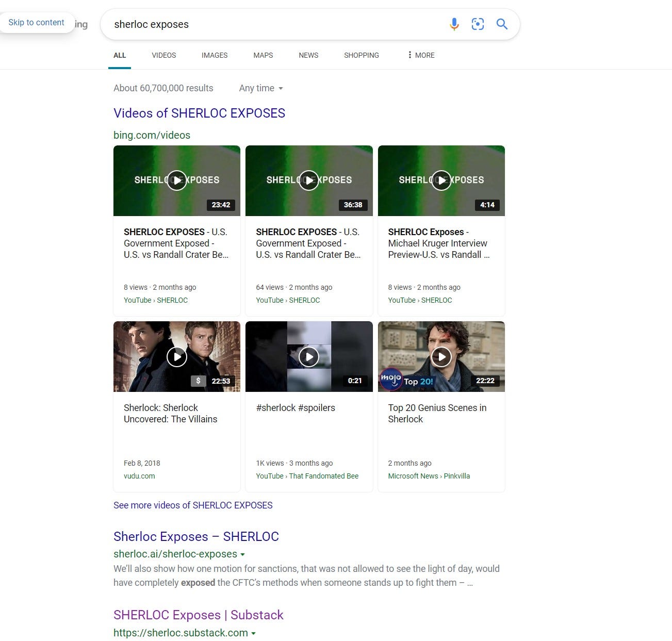
Task: Open visual search camera icon
Action: pyautogui.click(x=478, y=24)
